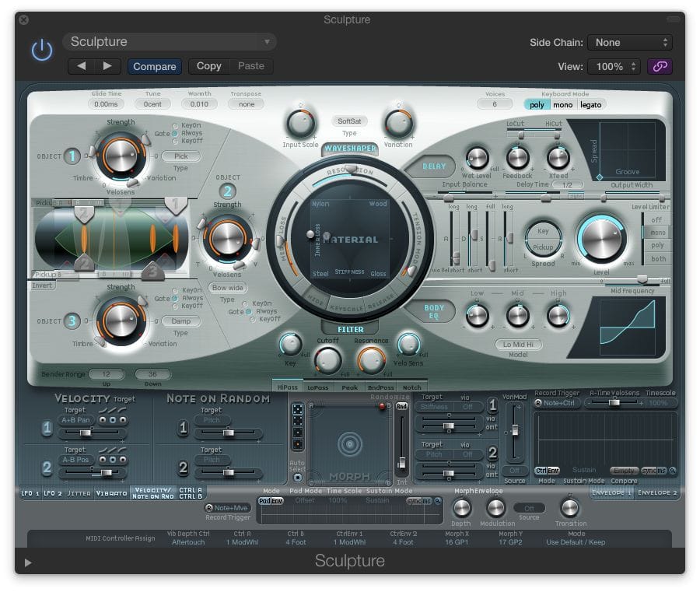Select mono keyboard mode
Viewport: 700px width, 592px height.
pyautogui.click(x=562, y=104)
